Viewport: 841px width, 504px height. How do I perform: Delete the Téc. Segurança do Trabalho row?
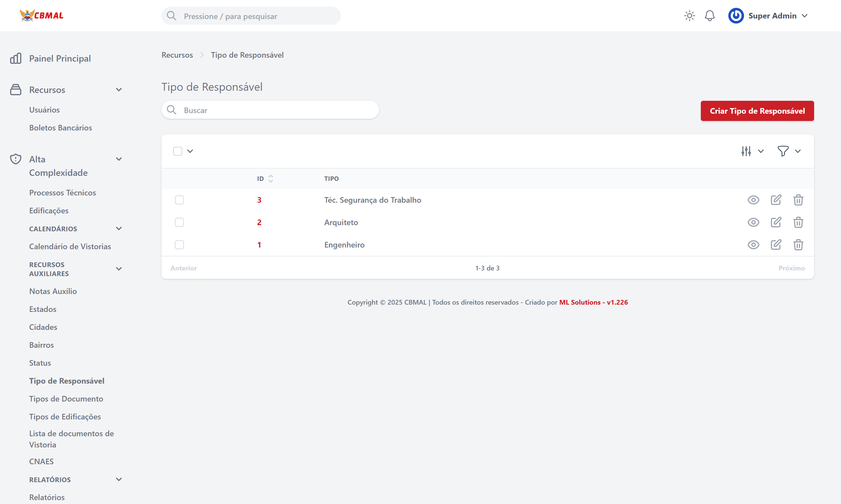click(x=798, y=200)
